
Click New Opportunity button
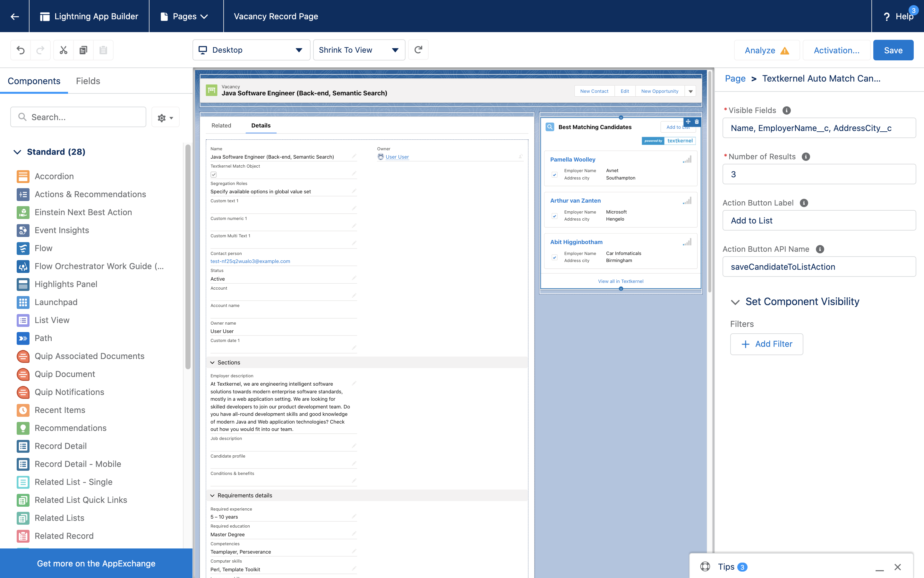coord(660,91)
